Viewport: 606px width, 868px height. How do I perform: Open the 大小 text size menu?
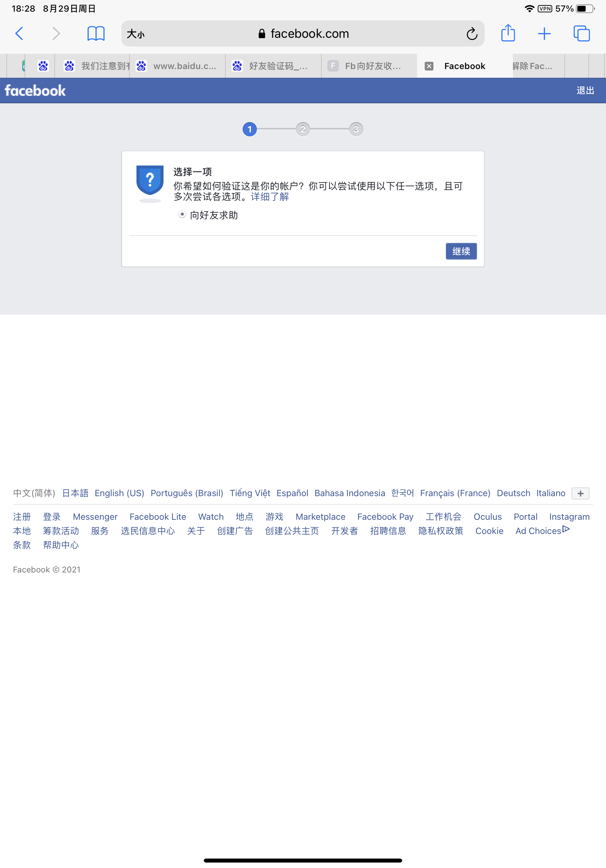click(x=136, y=34)
